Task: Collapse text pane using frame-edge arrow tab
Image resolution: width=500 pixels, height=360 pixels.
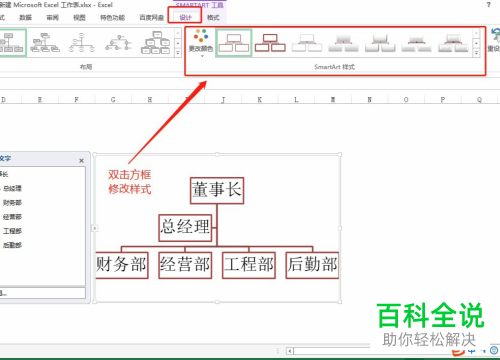Action: point(95,228)
